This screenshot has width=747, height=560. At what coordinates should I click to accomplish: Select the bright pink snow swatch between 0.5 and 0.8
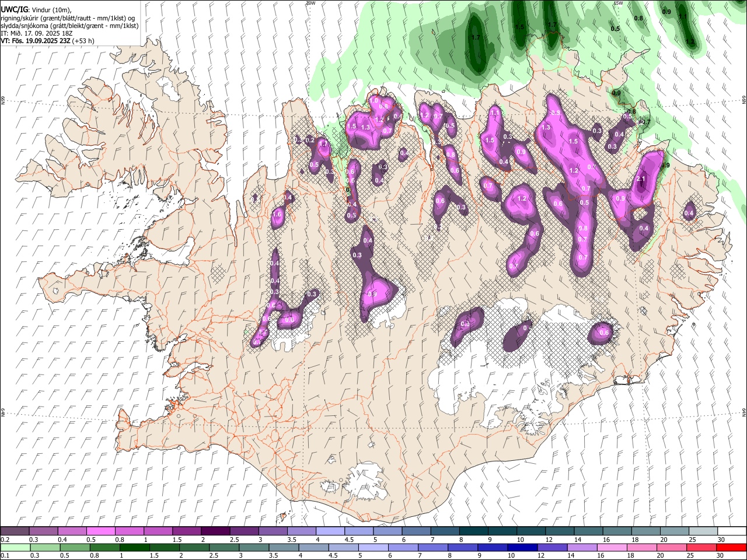pyautogui.click(x=100, y=531)
